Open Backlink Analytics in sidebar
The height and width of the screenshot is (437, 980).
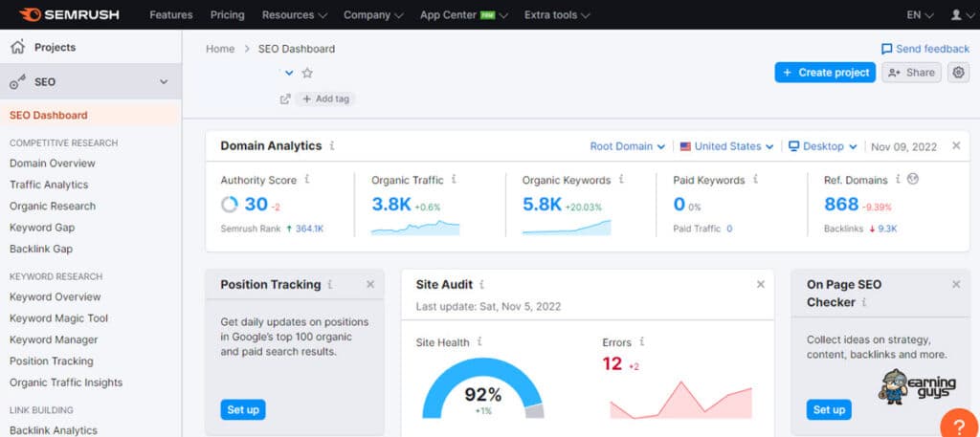(x=54, y=430)
